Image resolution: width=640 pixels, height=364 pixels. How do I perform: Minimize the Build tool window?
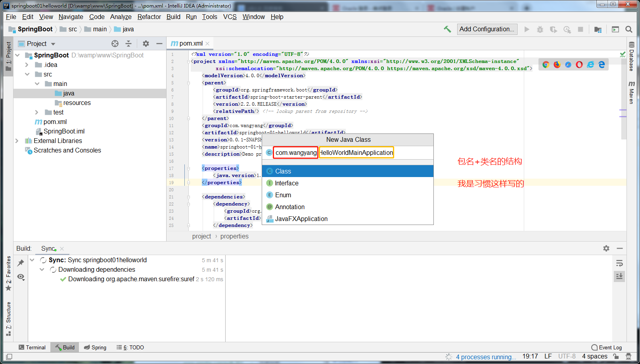pyautogui.click(x=620, y=248)
